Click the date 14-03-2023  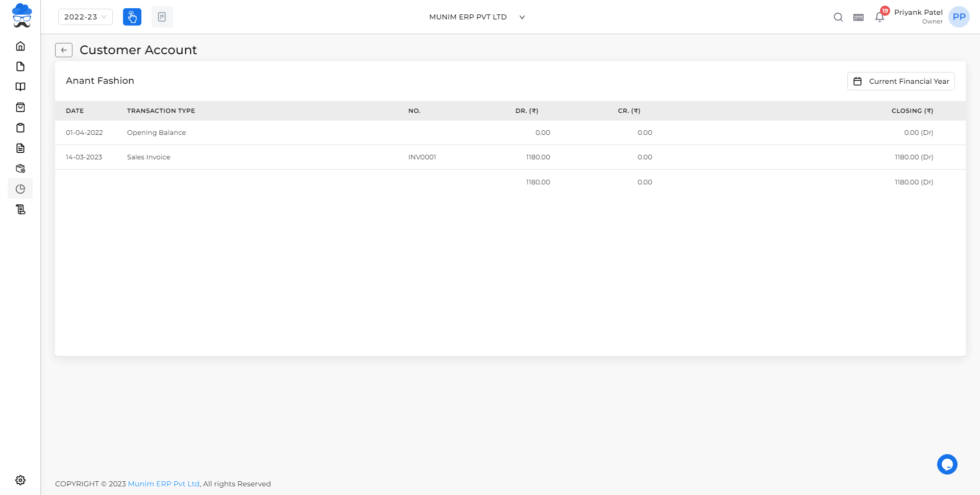[84, 157]
